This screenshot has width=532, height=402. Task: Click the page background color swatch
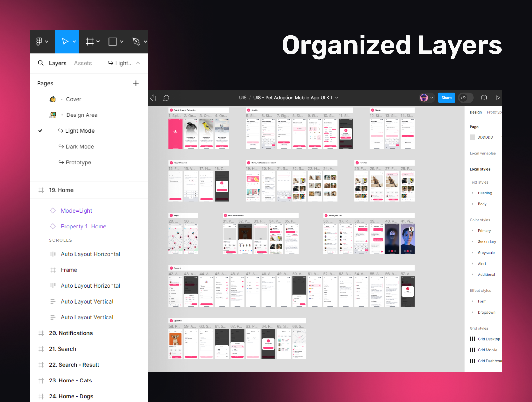pyautogui.click(x=472, y=137)
